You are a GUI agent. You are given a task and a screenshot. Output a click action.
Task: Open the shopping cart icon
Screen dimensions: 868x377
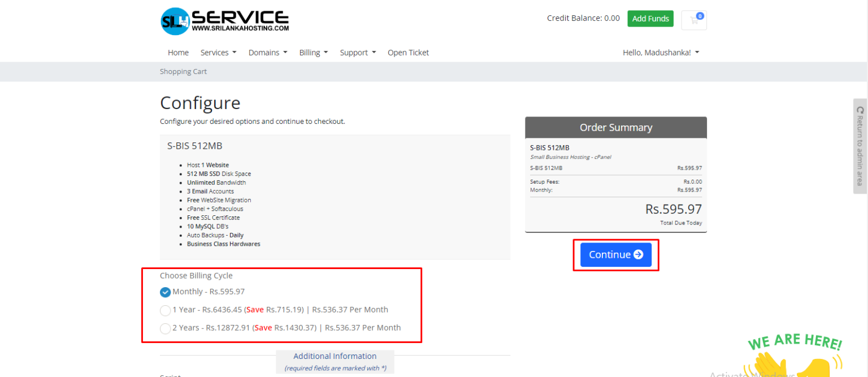693,20
